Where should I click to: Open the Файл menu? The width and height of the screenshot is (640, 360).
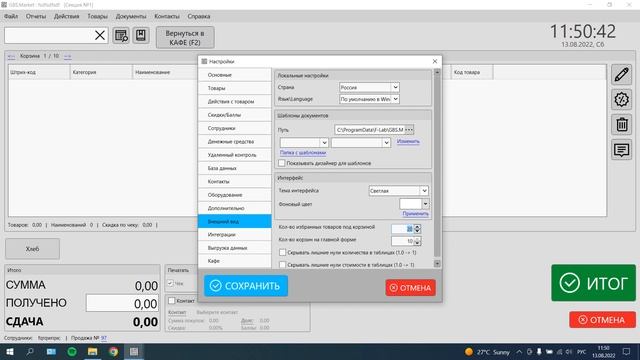[x=11, y=16]
